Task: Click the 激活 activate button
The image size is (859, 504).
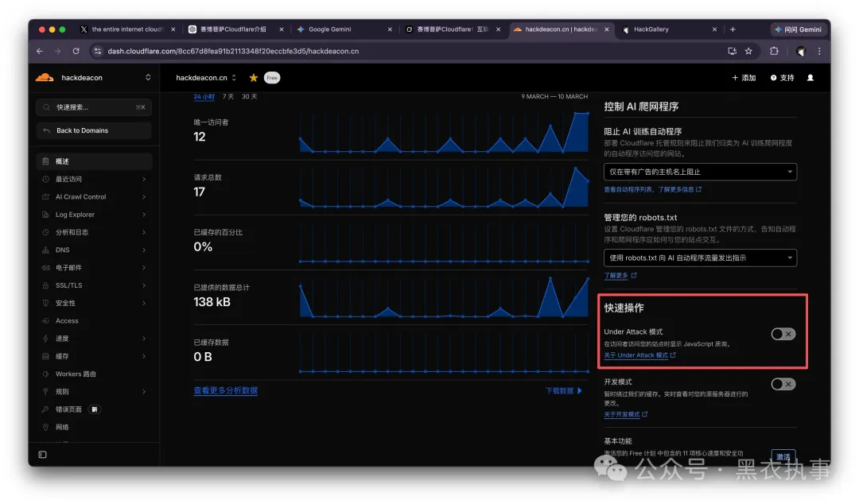Action: (783, 456)
